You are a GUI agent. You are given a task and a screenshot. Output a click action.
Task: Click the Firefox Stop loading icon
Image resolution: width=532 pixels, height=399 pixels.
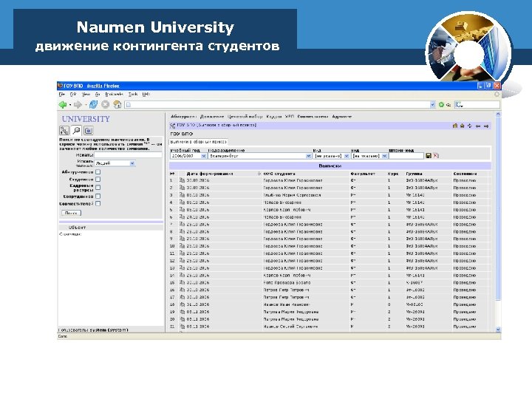pyautogui.click(x=105, y=104)
